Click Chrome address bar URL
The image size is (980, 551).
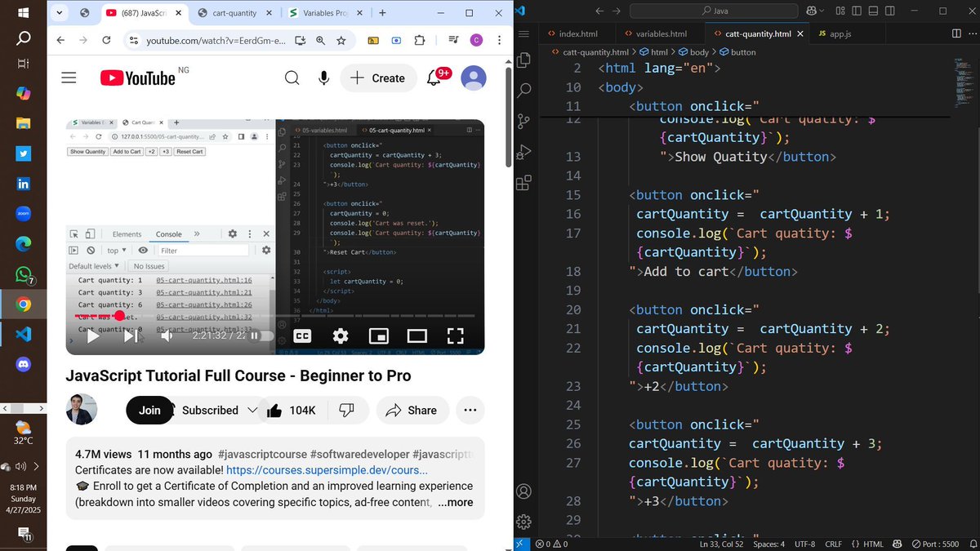coord(216,40)
